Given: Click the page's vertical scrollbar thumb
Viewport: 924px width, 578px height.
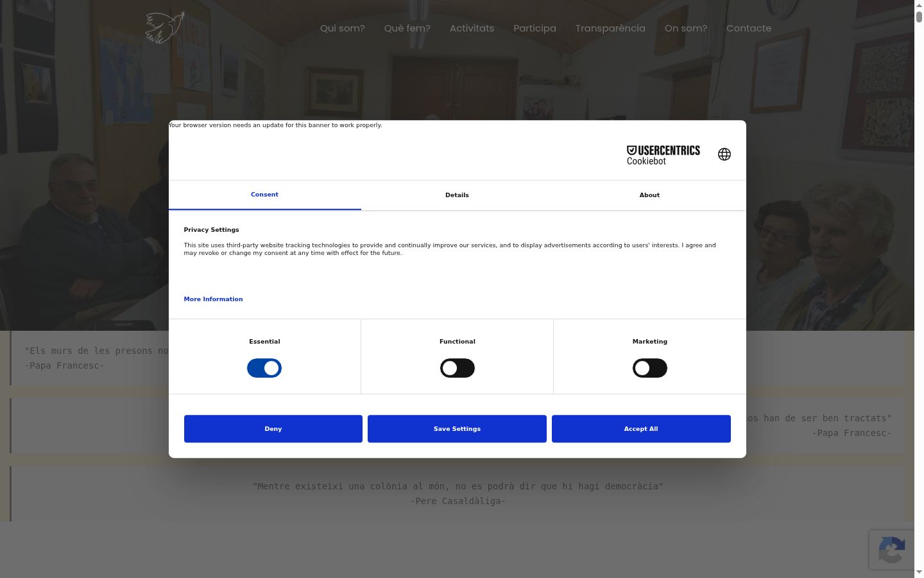Looking at the screenshot, I should click(919, 17).
